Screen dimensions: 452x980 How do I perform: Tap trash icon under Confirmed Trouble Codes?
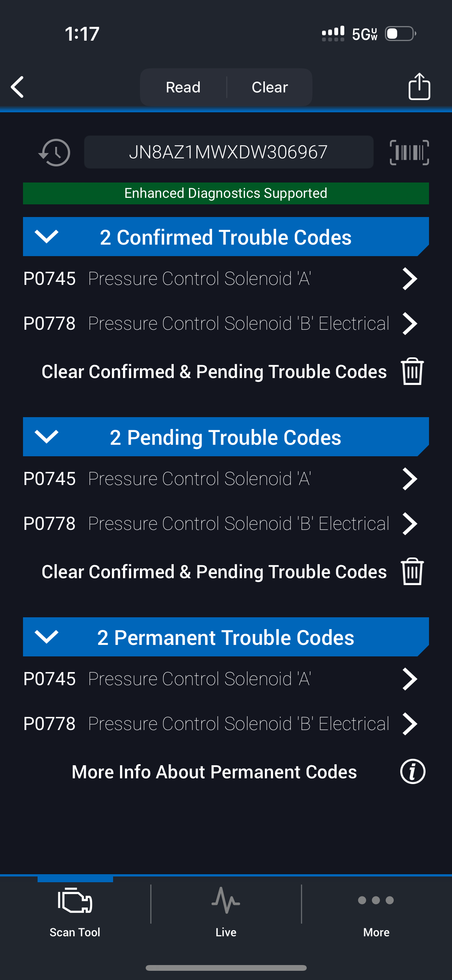412,371
